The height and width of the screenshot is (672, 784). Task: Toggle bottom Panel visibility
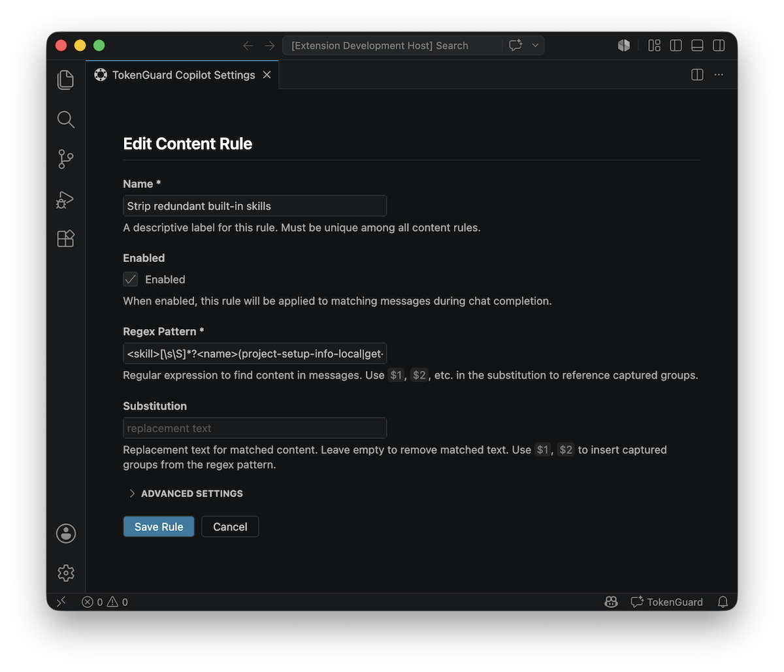[x=697, y=46]
